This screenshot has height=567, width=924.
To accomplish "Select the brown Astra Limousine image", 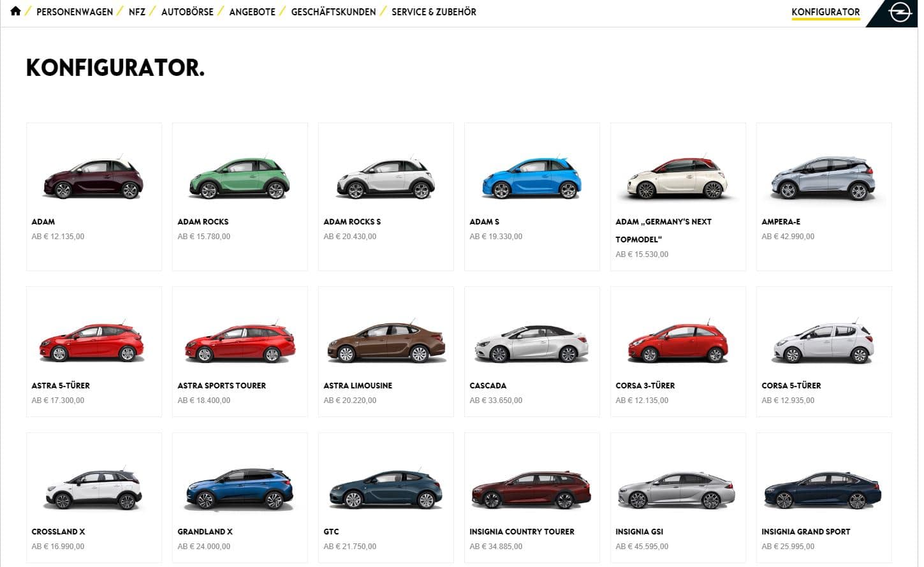I will click(386, 342).
